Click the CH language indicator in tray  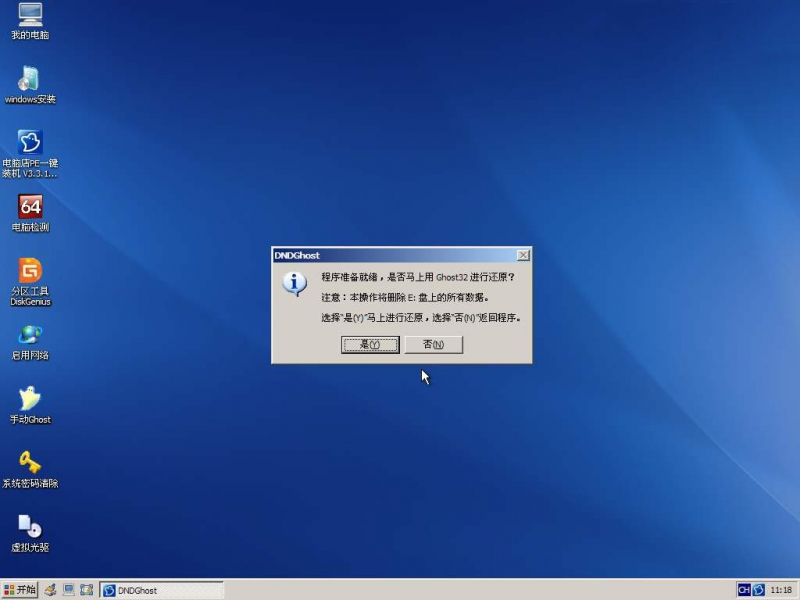744,590
